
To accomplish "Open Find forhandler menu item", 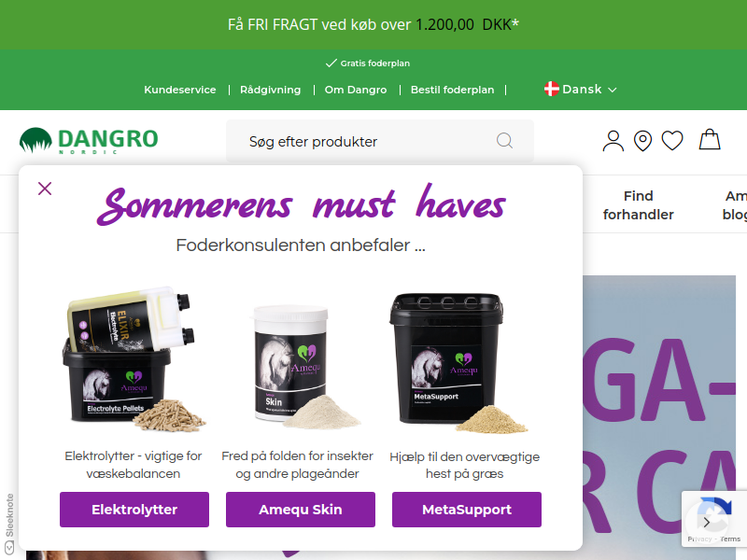I will (x=638, y=205).
